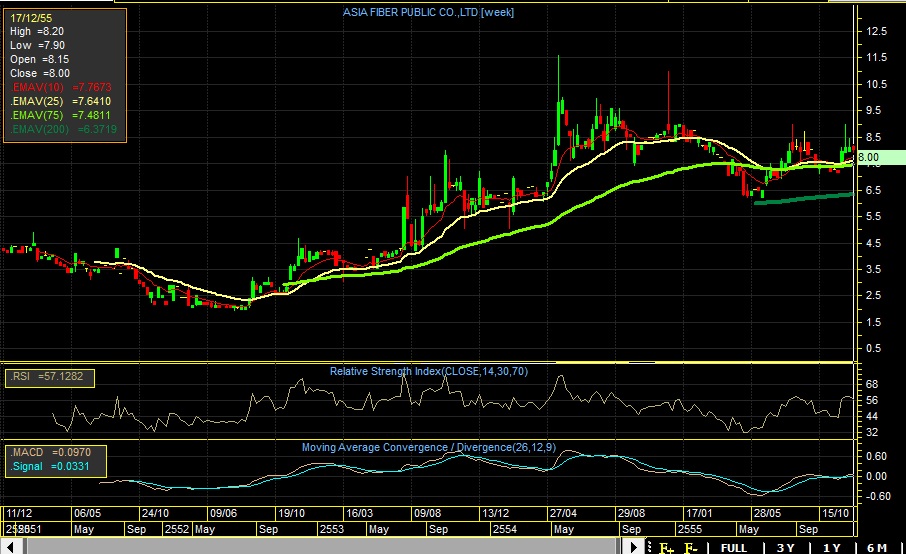Click the 09/06 date axis label
This screenshot has width=906, height=554.
(224, 513)
